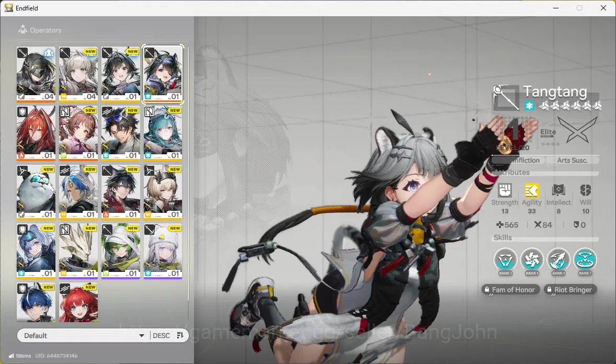Select the masked black-haired operator level 04
The height and width of the screenshot is (364, 616).
pyautogui.click(x=36, y=74)
